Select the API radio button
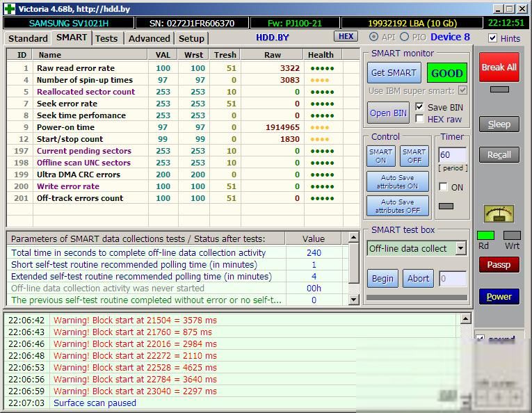Screen dimensions: 532x413 [x=373, y=37]
